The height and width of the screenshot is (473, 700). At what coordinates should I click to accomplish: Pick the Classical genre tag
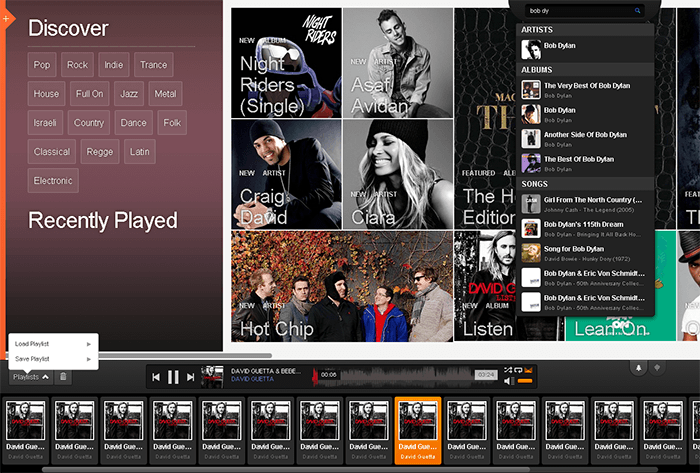[x=52, y=152]
